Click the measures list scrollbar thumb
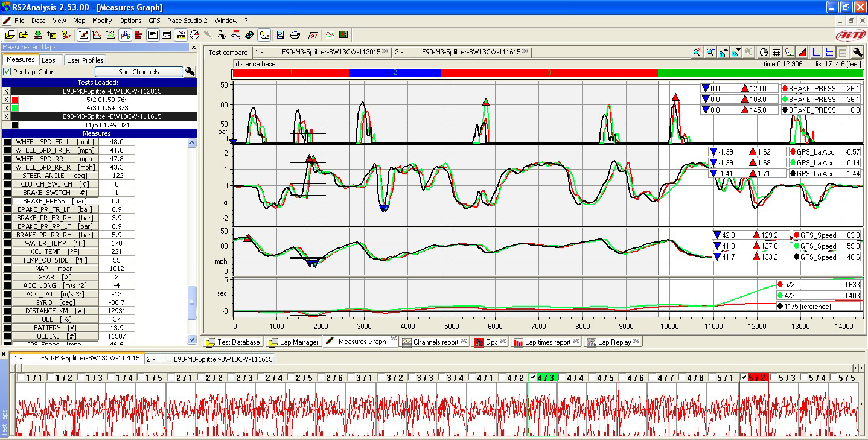This screenshot has height=440, width=868. tap(192, 303)
